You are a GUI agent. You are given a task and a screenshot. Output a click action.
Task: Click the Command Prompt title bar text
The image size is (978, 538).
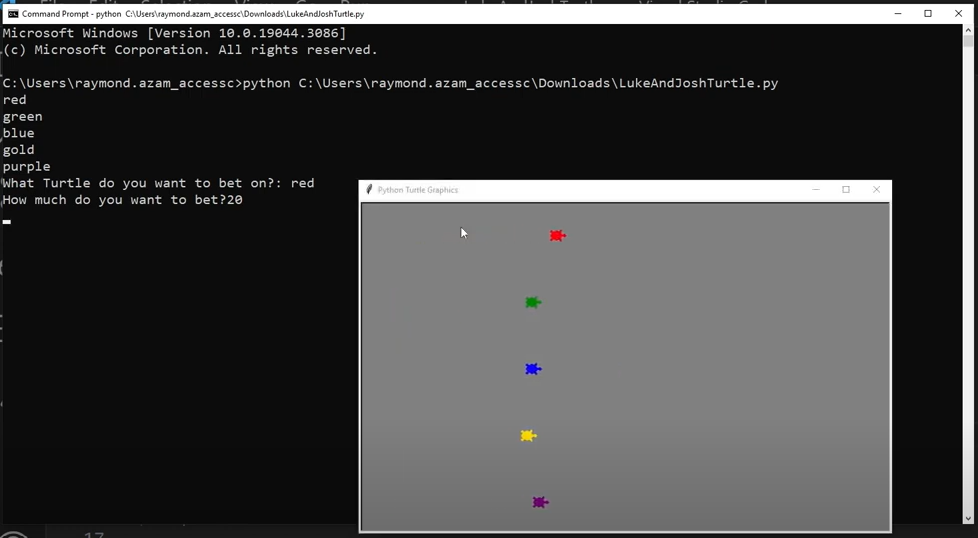pyautogui.click(x=192, y=14)
